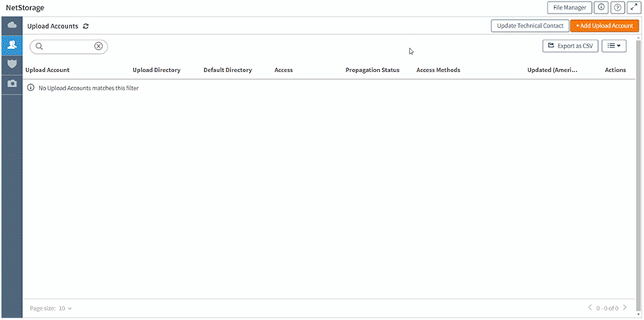
Task: Toggle fullscreen with the expand arrows icon
Action: click(634, 7)
